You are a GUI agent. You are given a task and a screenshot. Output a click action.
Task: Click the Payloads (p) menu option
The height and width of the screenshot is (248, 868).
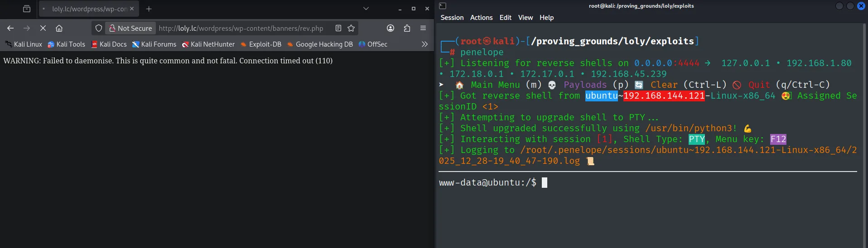[x=596, y=85]
